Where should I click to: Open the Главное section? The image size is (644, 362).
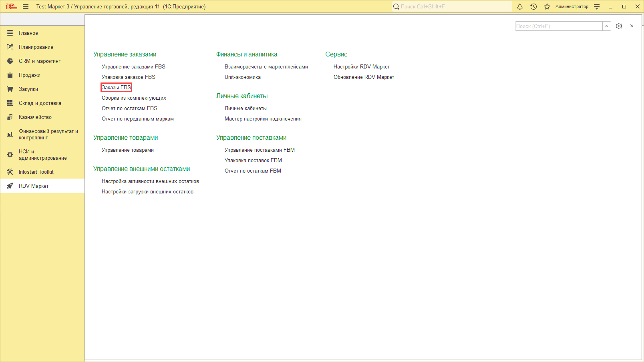[x=42, y=33]
